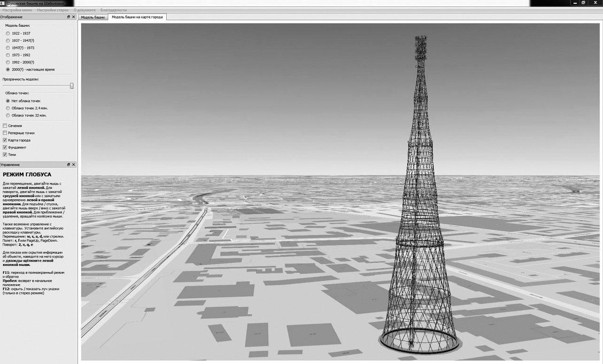Screen dimensions: 603x364
Task: Undock the Отображение panel with float icon
Action: (x=69, y=17)
